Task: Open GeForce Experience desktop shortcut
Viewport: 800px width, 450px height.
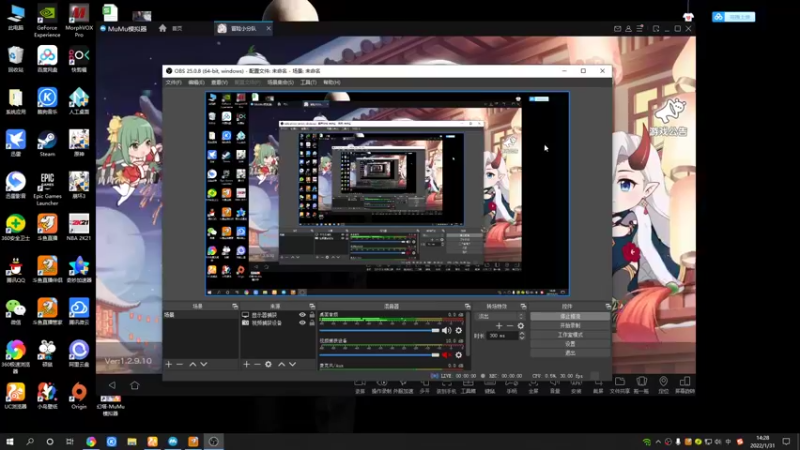Action: (47, 21)
